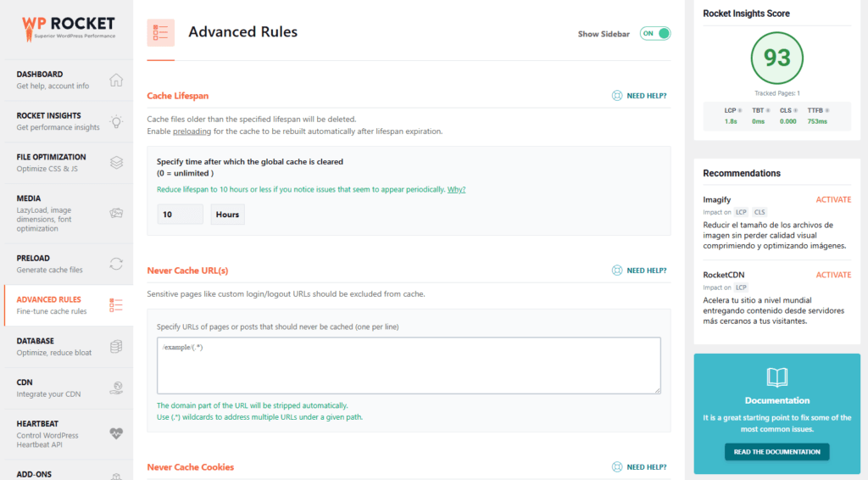
Task: Click the Advanced Rules header icon
Action: click(x=160, y=33)
